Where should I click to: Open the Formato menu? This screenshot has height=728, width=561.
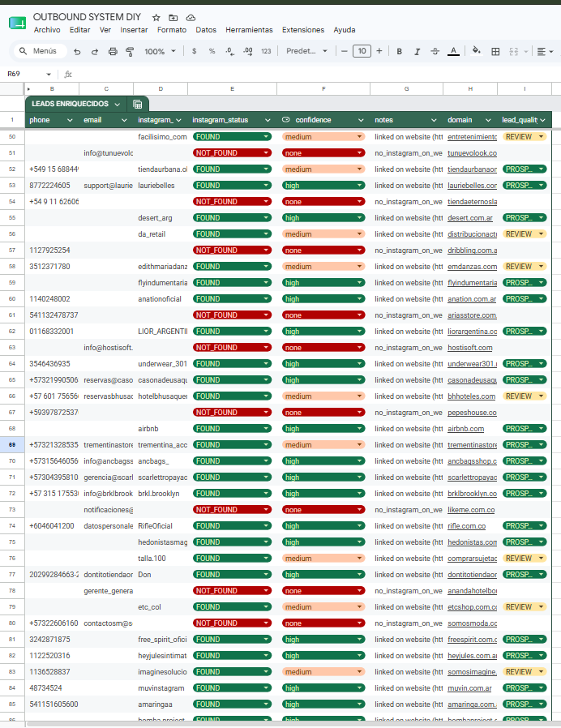172,30
